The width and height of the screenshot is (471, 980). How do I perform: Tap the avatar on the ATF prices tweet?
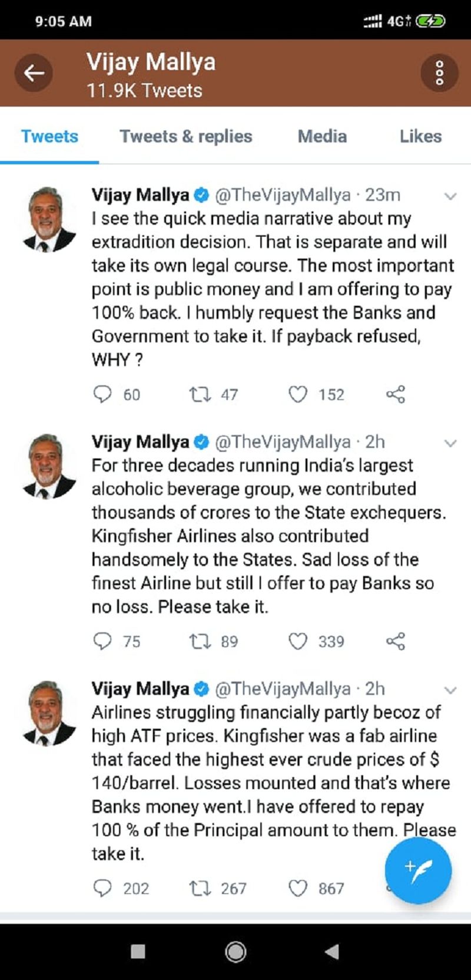point(49,712)
